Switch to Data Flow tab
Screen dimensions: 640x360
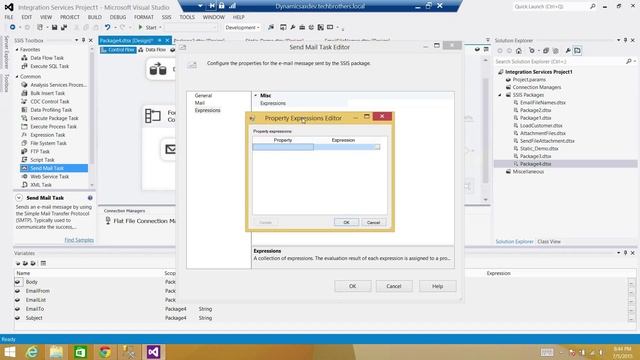tap(152, 50)
